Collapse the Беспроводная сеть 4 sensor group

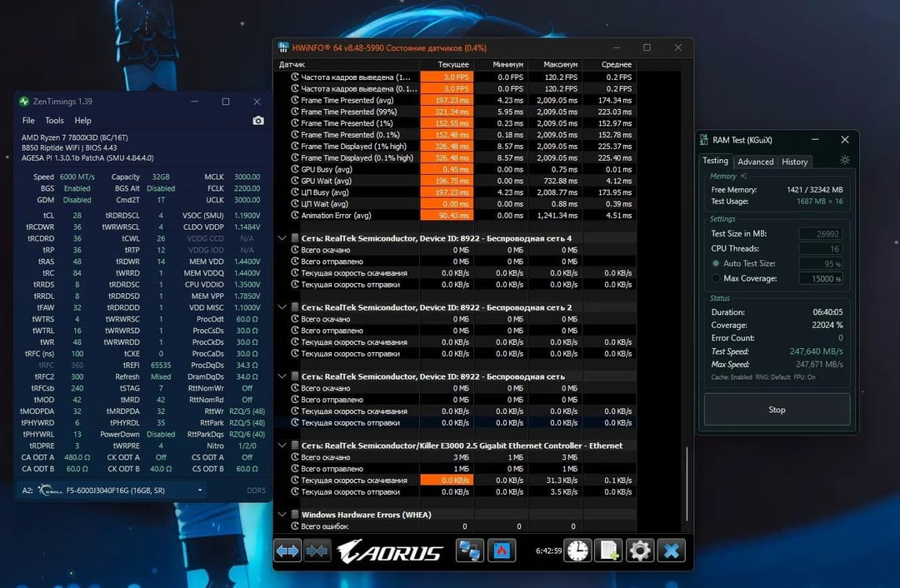tap(282, 238)
